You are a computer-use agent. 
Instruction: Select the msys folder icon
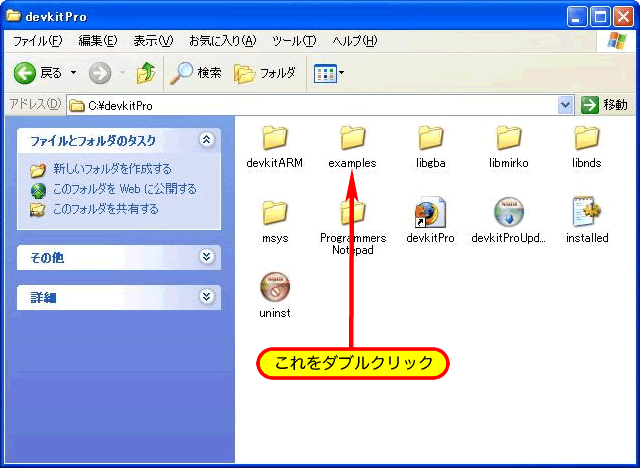coord(275,213)
